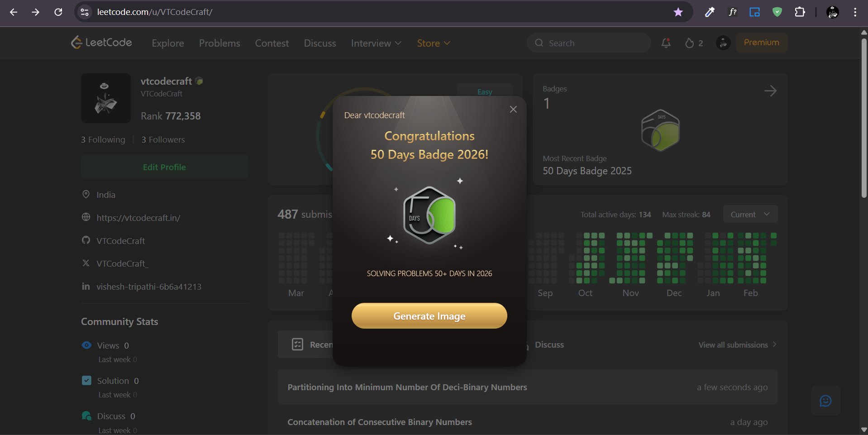
Task: Click the globe icon beside website link
Action: point(86,217)
